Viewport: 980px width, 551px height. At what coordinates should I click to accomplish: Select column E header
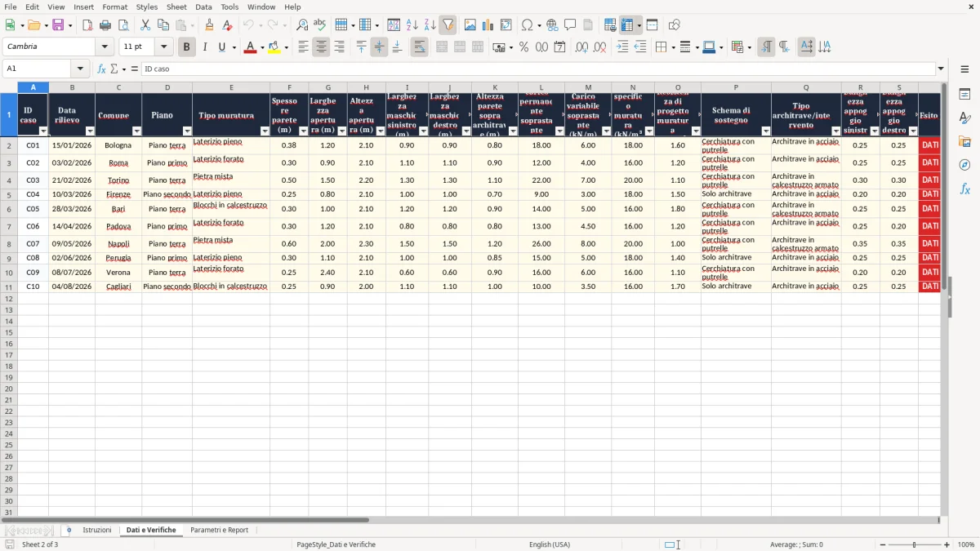(x=231, y=87)
